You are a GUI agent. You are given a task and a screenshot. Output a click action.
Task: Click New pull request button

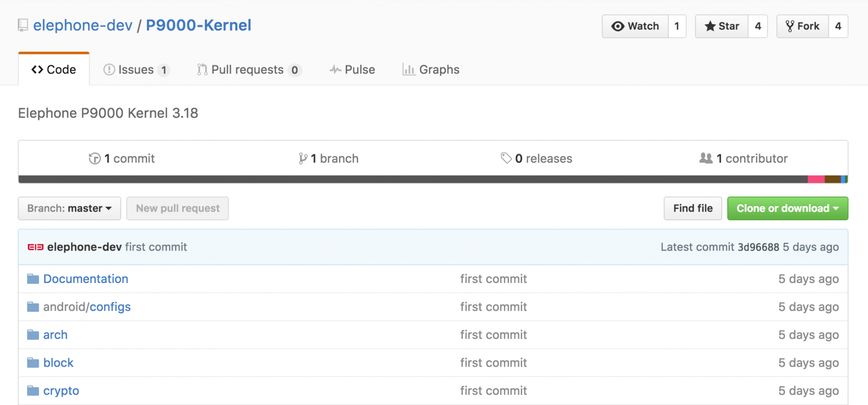pos(178,208)
